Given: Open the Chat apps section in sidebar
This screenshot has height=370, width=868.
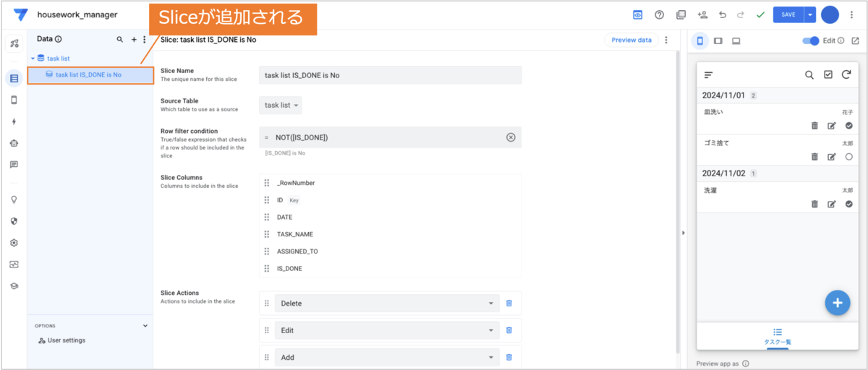Looking at the screenshot, I should (14, 165).
